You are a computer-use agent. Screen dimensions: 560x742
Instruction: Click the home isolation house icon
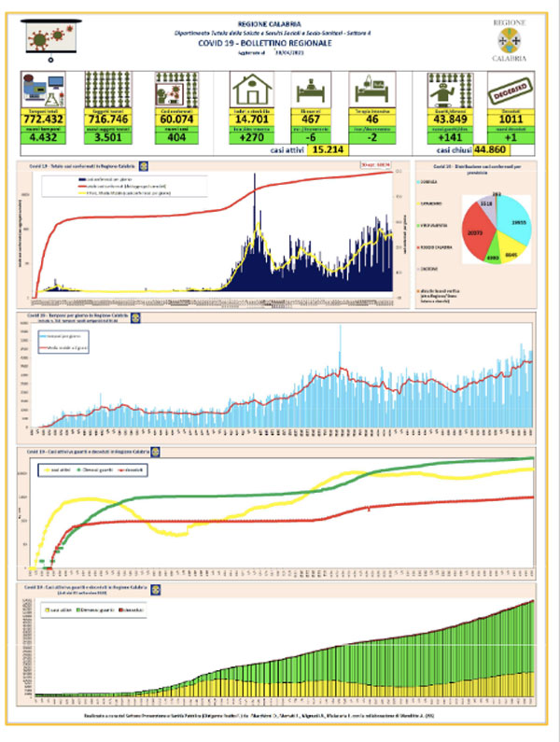pos(252,90)
